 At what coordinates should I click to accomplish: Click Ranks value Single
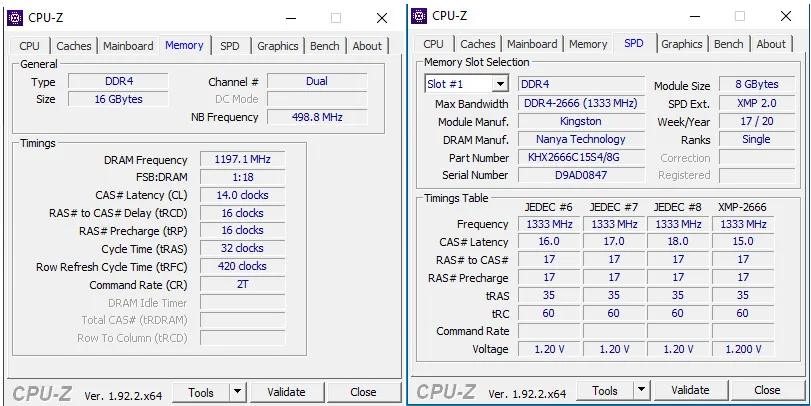tap(757, 139)
